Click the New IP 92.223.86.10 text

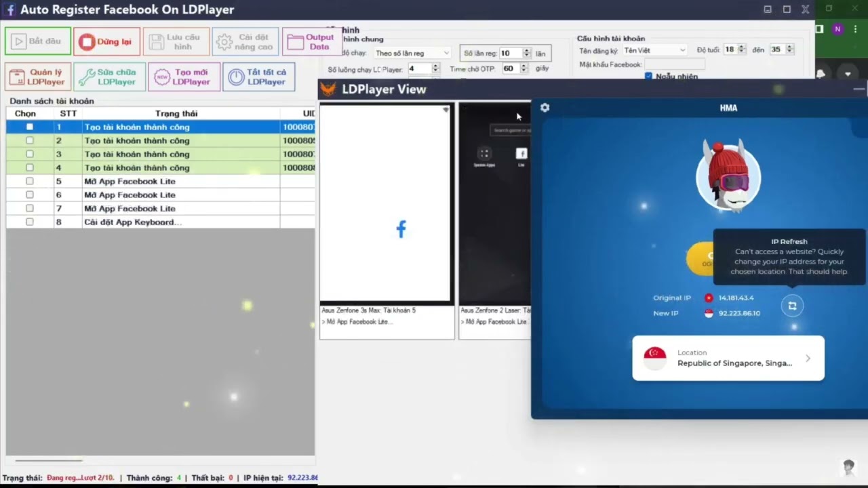[739, 313]
